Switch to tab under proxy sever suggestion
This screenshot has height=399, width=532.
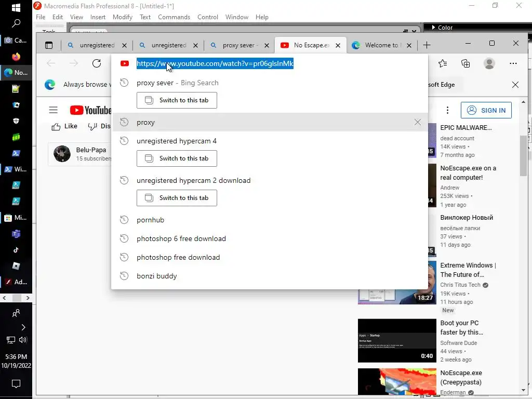tap(177, 100)
